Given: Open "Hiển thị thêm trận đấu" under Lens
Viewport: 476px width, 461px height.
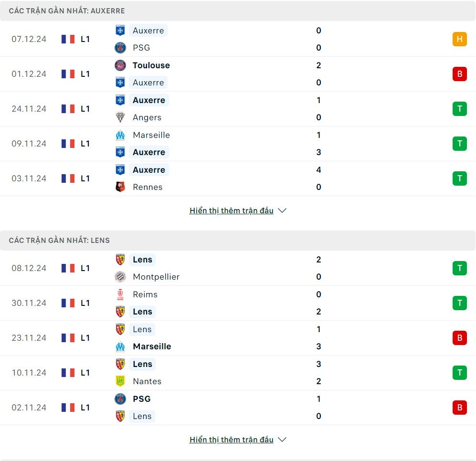Looking at the screenshot, I should [231, 440].
